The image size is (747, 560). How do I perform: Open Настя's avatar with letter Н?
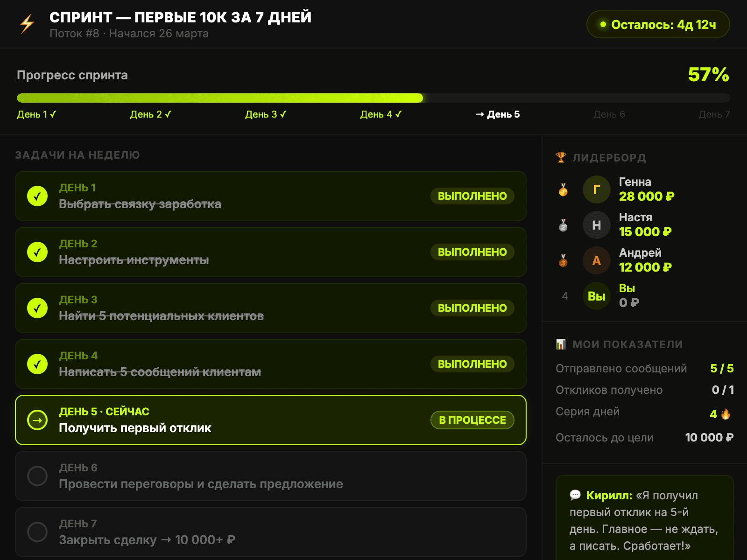596,225
